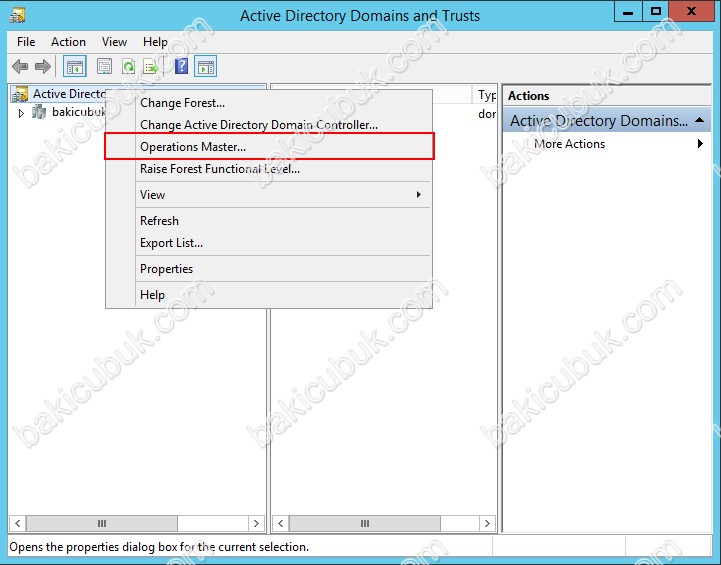The height and width of the screenshot is (565, 721).
Task: Click the left scroll arrow of results pane
Action: coord(280,523)
